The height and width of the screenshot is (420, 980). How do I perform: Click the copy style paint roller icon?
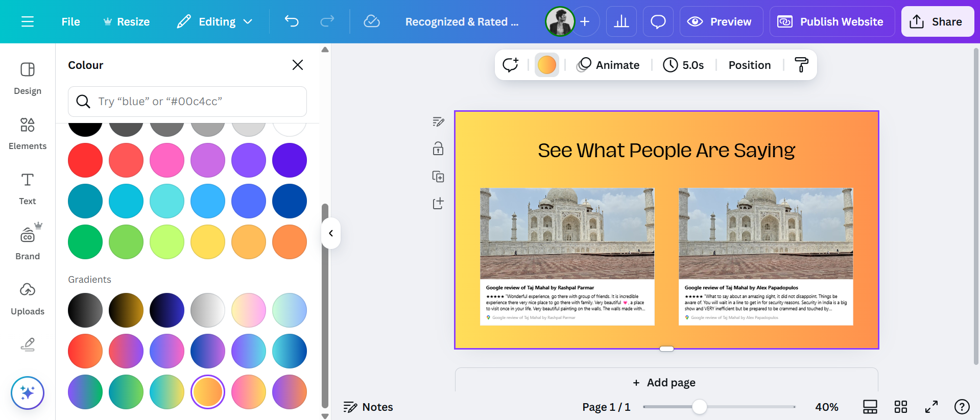pyautogui.click(x=801, y=65)
